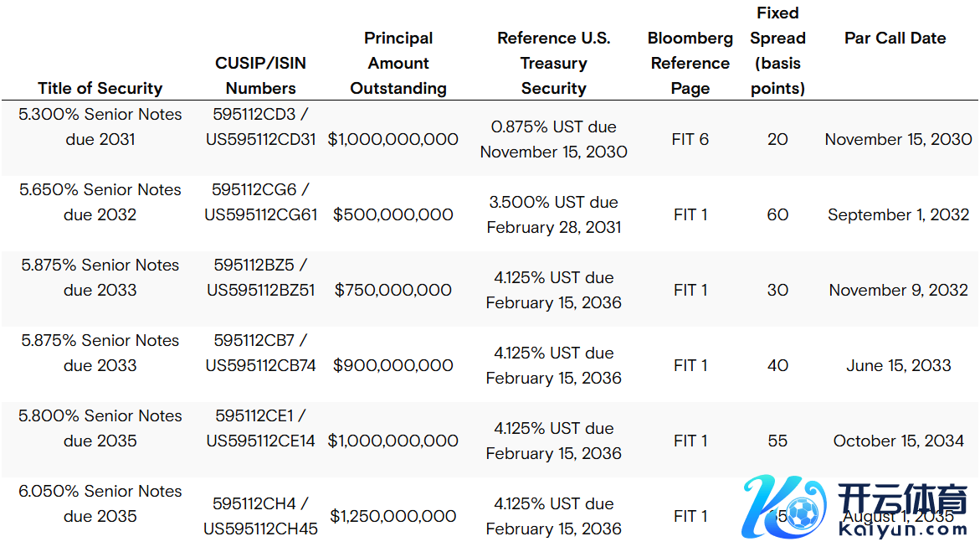Click the 5.300% Senior Notes due 2031 cell
This screenshot has height=557, width=980.
click(x=100, y=126)
